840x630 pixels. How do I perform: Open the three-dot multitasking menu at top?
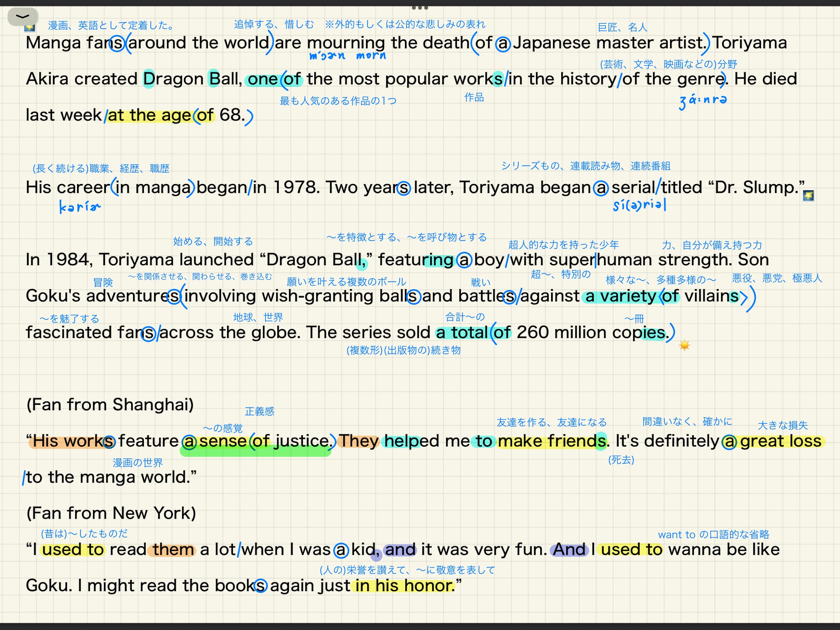coord(420,8)
